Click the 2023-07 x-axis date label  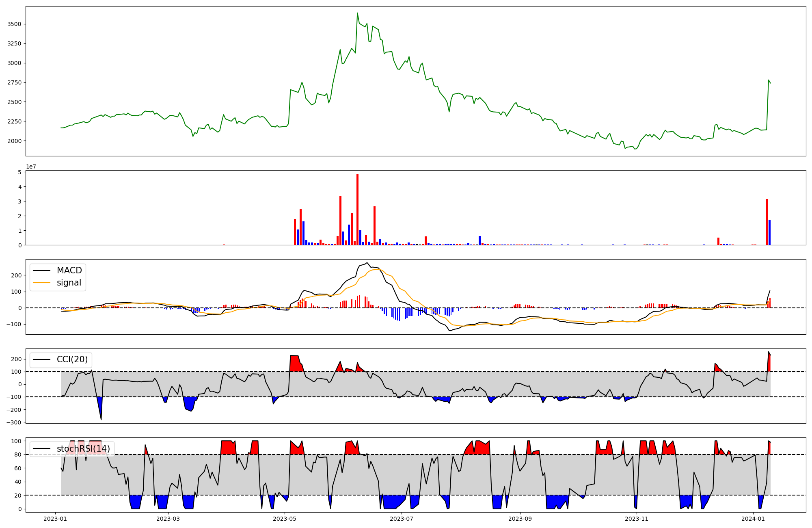[402, 519]
